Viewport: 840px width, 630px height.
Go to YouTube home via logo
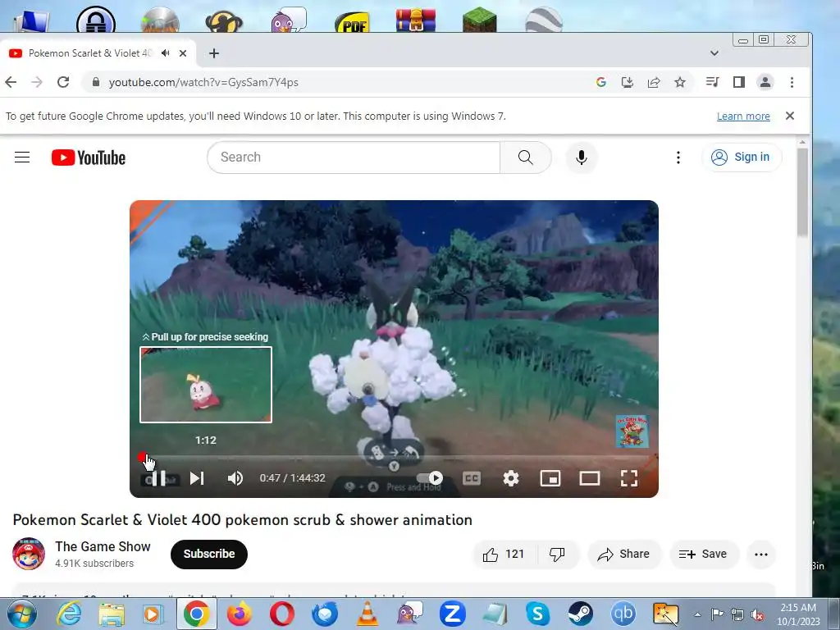[x=89, y=157]
